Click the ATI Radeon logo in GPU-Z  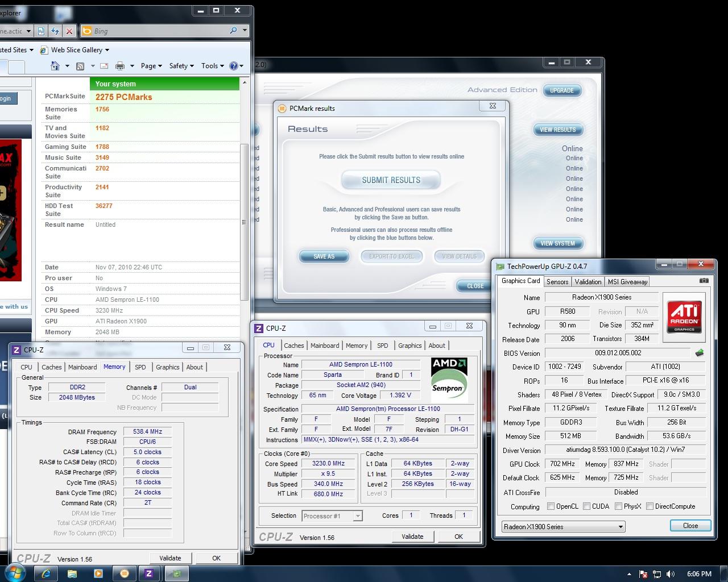coord(684,317)
